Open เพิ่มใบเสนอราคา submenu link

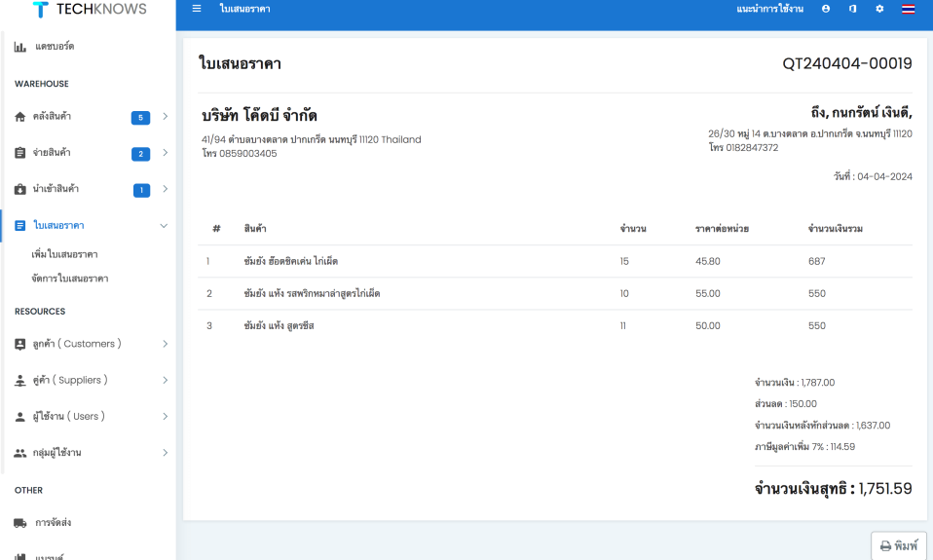click(x=64, y=255)
